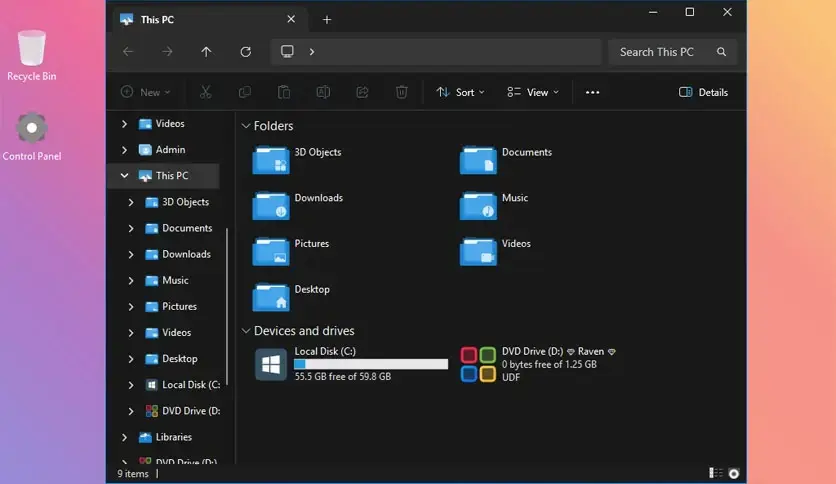Screen dimensions: 836x484
Task: Click the search magnifier icon
Action: point(721,52)
